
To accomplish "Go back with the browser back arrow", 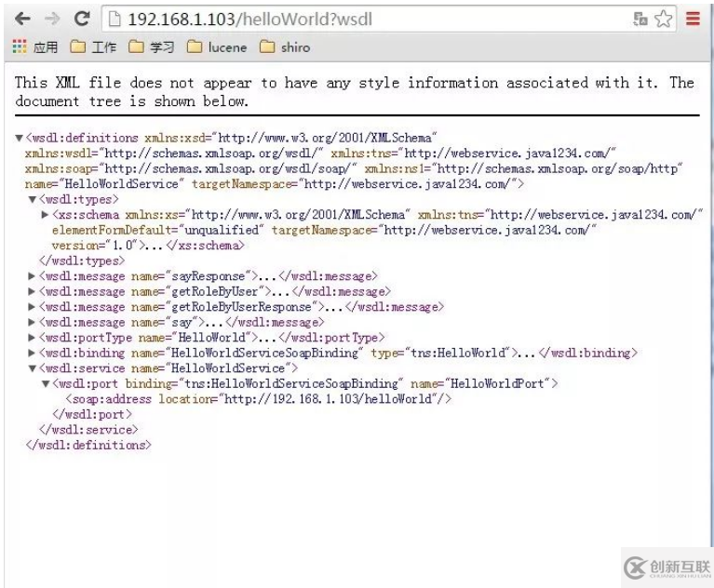I will (x=22, y=20).
